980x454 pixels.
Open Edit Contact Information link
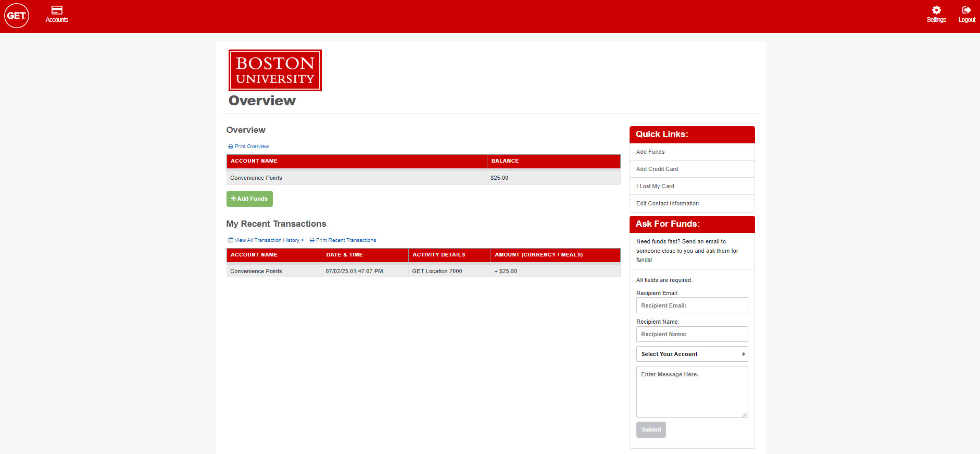pos(692,203)
